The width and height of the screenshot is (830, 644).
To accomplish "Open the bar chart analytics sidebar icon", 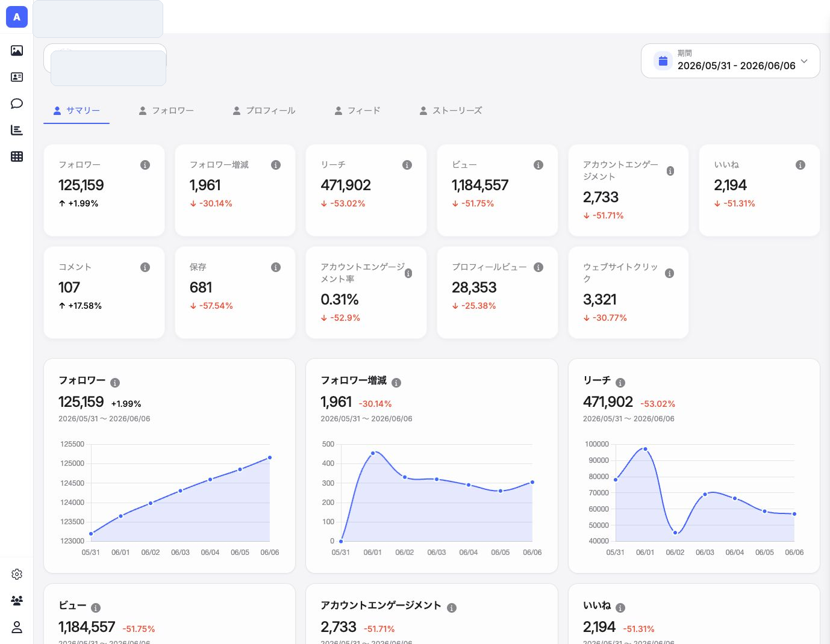I will point(17,130).
